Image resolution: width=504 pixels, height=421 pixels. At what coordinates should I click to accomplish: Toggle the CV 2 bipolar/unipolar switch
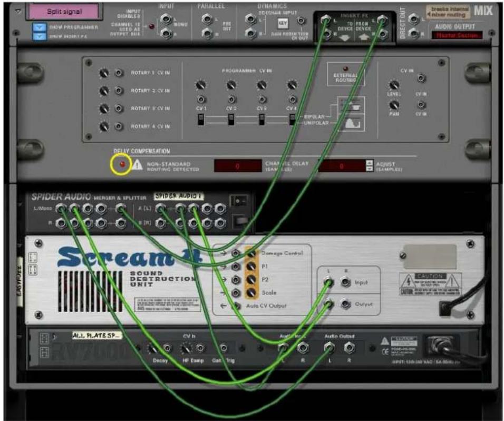coord(231,120)
